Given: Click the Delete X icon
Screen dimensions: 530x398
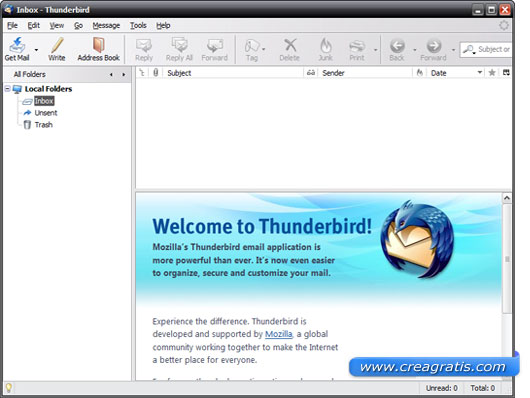Looking at the screenshot, I should [x=290, y=45].
